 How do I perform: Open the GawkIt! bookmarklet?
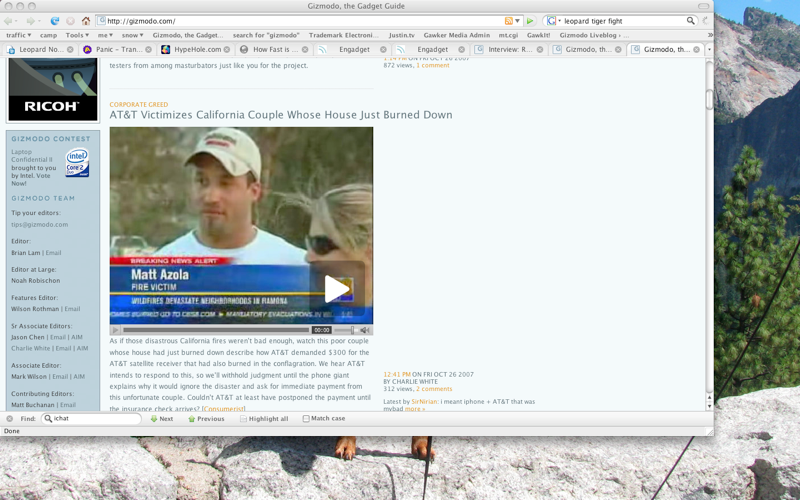pos(538,35)
